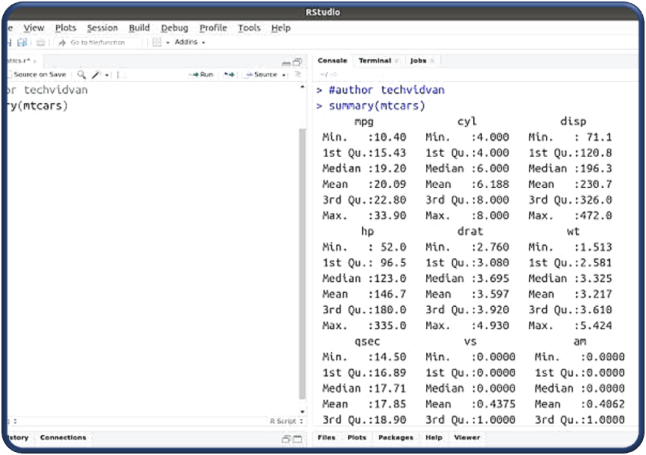
Task: Minimize the lower-left History pane
Action: coord(286,439)
